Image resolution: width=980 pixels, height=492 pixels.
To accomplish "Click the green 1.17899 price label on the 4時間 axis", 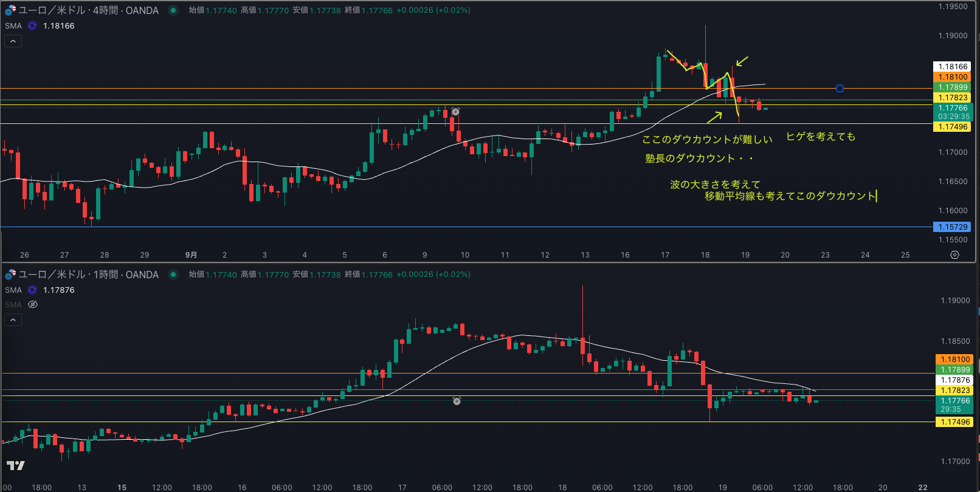I will tap(952, 87).
